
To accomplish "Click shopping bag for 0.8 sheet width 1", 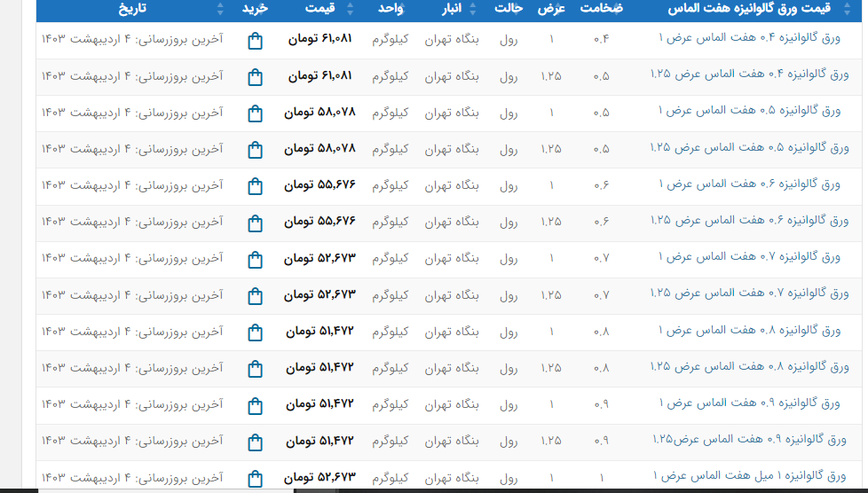I will pyautogui.click(x=256, y=333).
